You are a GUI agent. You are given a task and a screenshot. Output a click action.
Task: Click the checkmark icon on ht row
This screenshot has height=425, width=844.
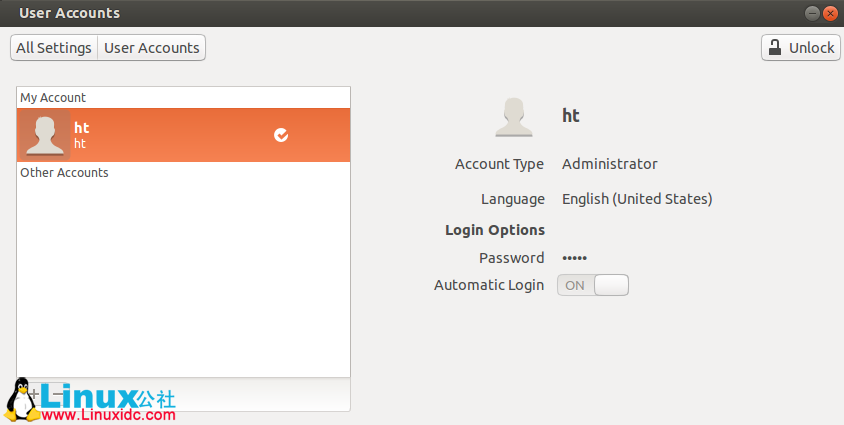point(281,135)
